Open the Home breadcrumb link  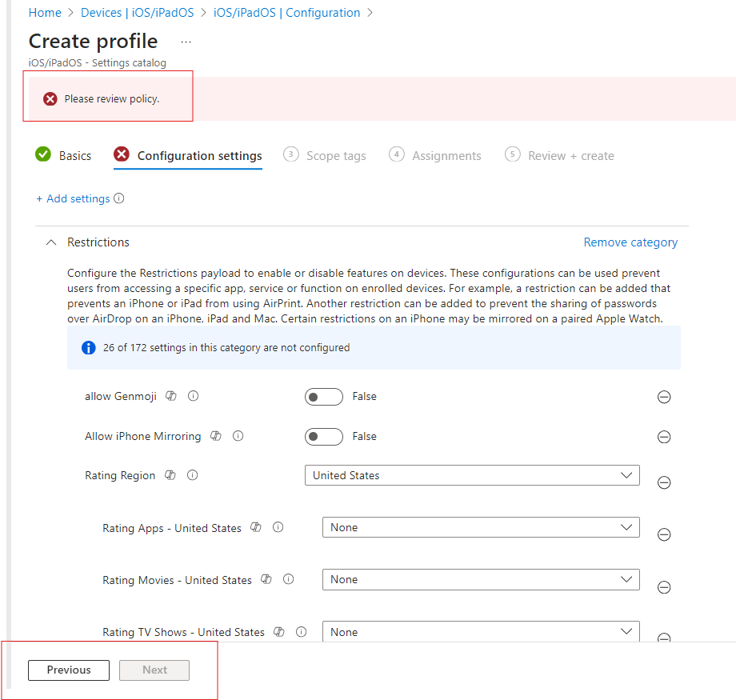coord(44,12)
